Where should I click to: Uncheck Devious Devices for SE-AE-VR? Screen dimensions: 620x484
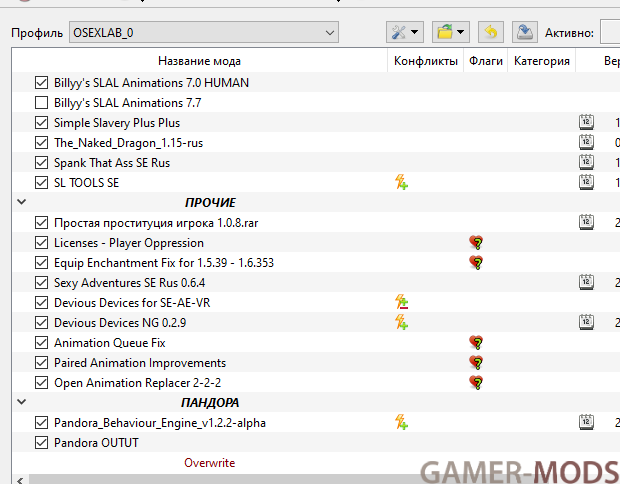[x=41, y=303]
